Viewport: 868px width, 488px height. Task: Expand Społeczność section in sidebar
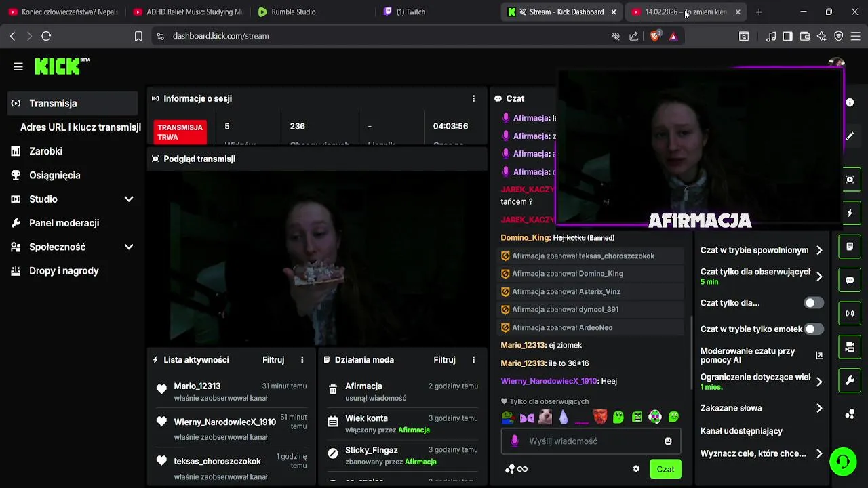pos(129,247)
